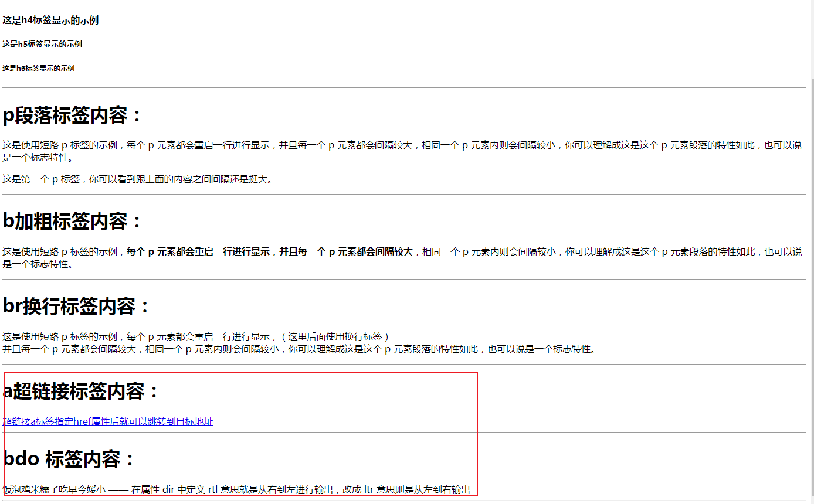Image resolution: width=814 pixels, height=504 pixels.
Task: Click the heading 'br换行标签内容：'
Action: click(x=77, y=306)
